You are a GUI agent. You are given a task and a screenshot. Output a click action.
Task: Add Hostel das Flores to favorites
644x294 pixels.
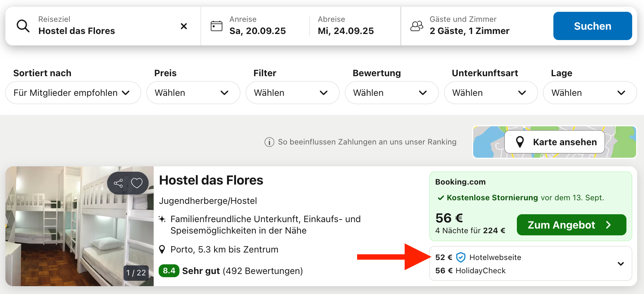137,183
